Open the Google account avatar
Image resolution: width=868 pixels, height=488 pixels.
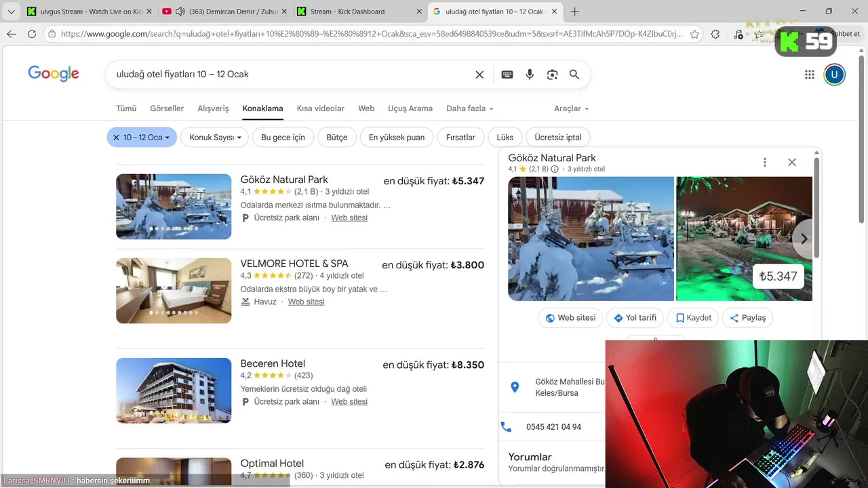(x=834, y=75)
